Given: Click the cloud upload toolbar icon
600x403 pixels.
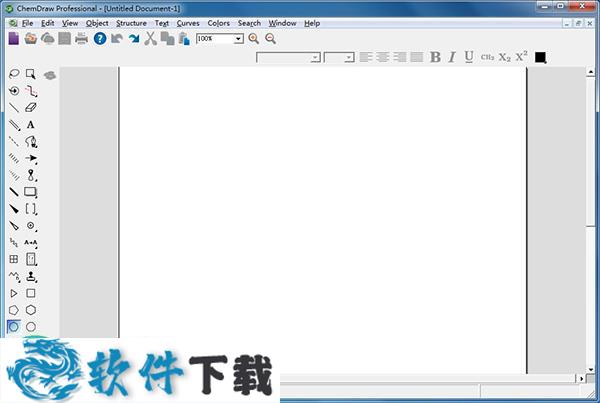Looking at the screenshot, I should point(47,39).
